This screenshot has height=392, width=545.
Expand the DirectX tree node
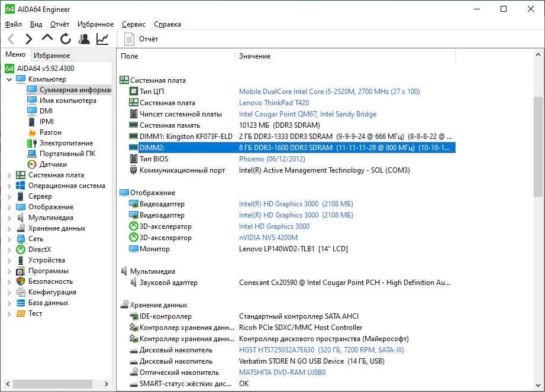click(9, 250)
